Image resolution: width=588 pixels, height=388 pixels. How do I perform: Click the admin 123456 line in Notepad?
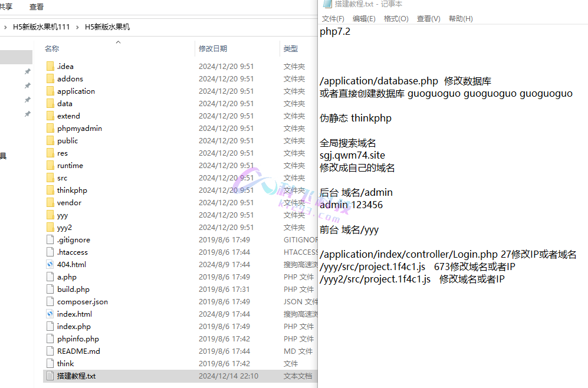351,205
